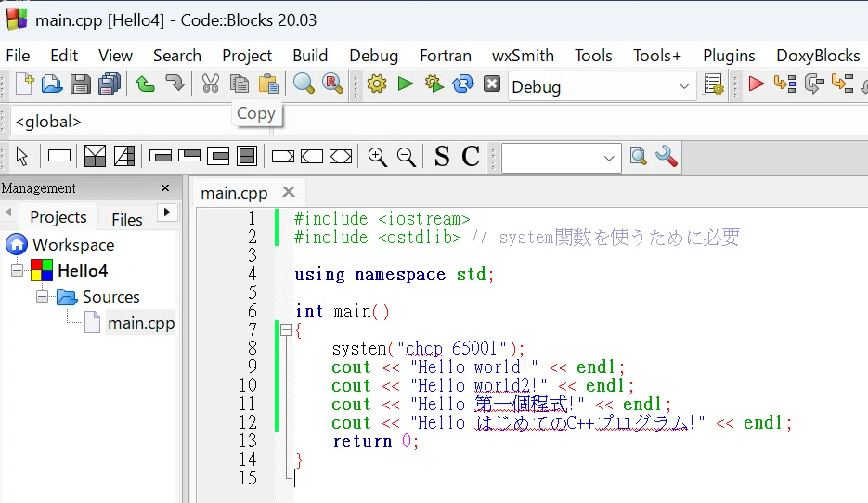Switch to the Files tab
Viewport: 868px width, 503px height.
tap(127, 219)
